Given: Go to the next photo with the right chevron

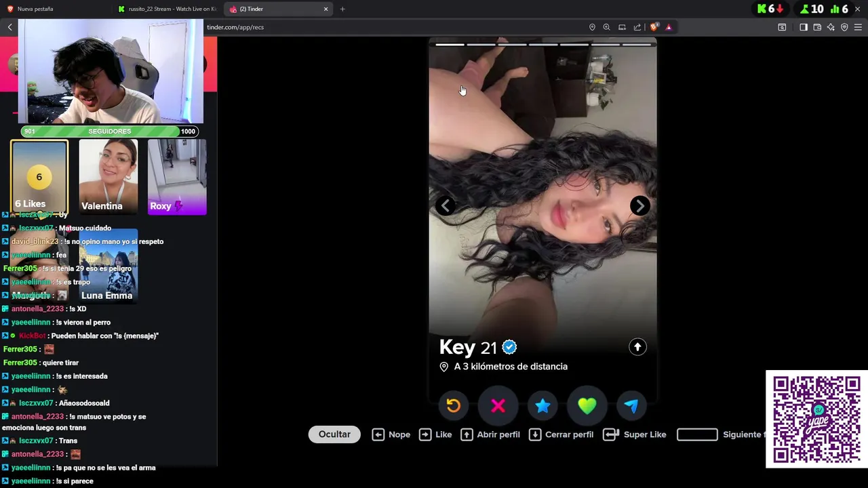Looking at the screenshot, I should [639, 205].
